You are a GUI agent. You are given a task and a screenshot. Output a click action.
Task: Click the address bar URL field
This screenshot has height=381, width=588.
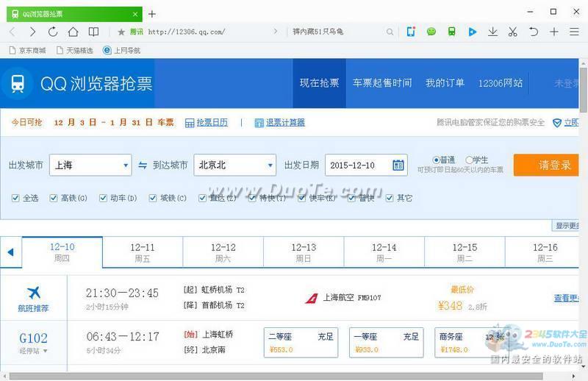click(x=187, y=32)
